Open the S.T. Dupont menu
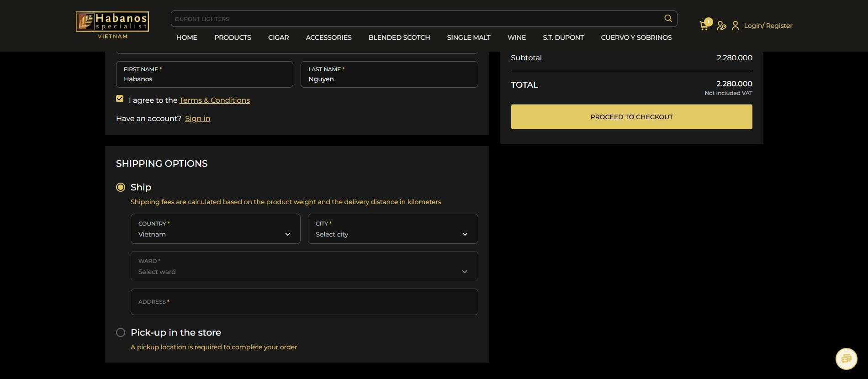Screen dimensions: 868x379 pyautogui.click(x=563, y=37)
